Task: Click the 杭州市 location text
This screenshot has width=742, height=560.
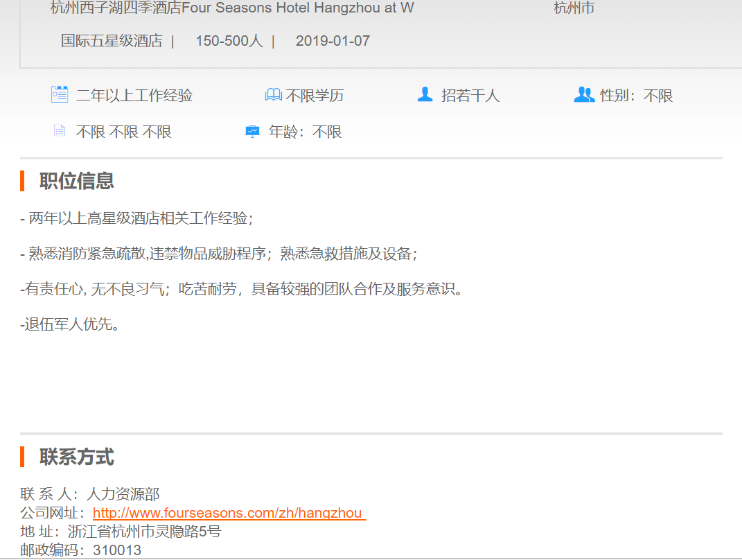Action: (574, 8)
